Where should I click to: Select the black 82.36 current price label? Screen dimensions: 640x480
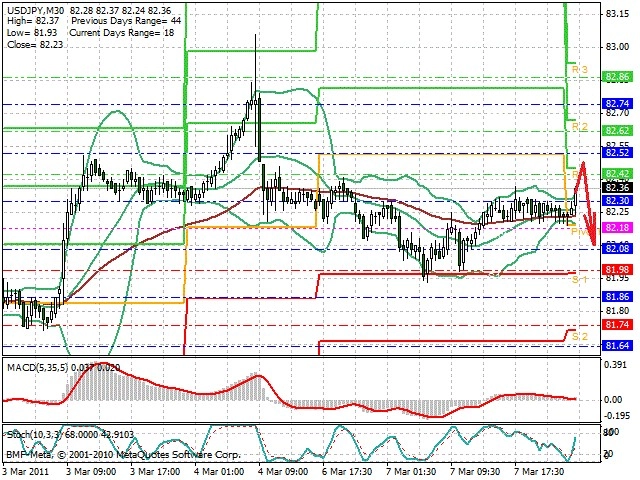617,187
